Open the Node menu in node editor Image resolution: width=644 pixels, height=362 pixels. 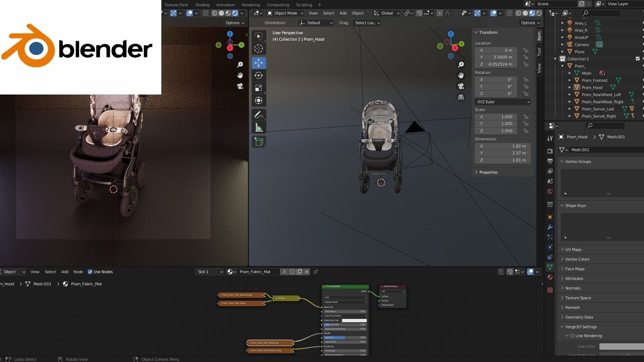click(x=78, y=272)
